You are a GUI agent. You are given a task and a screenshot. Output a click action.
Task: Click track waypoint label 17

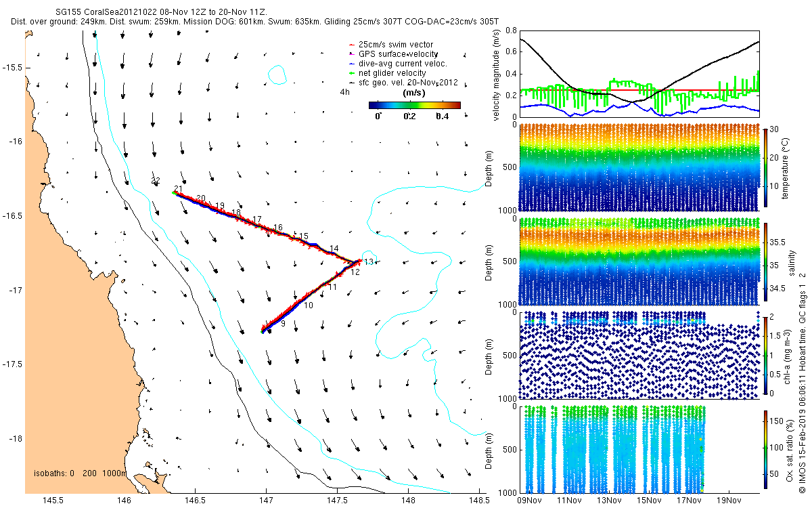click(x=256, y=219)
